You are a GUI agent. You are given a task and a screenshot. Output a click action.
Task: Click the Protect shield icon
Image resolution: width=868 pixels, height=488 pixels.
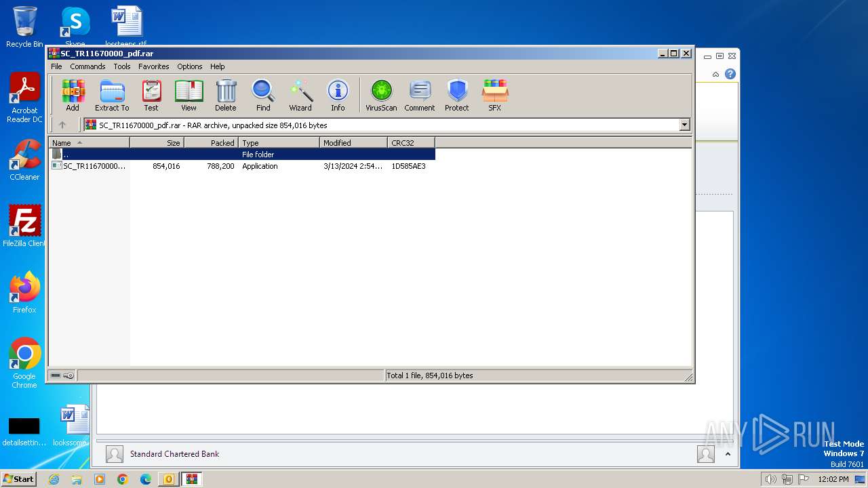457,96
